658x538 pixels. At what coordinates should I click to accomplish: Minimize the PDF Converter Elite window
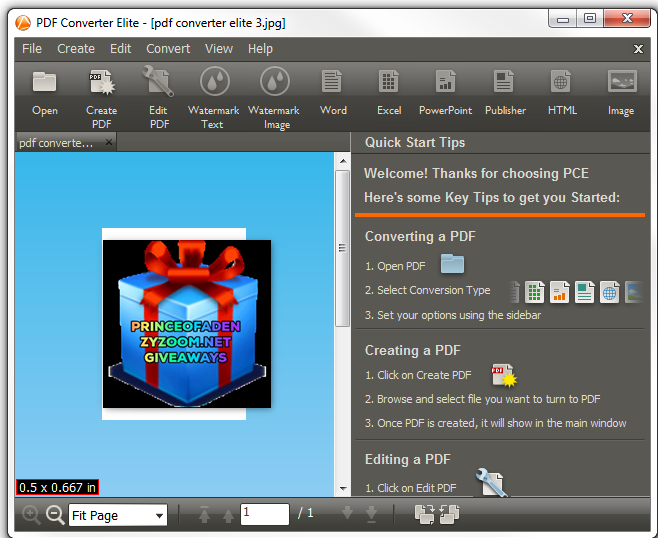coord(563,19)
